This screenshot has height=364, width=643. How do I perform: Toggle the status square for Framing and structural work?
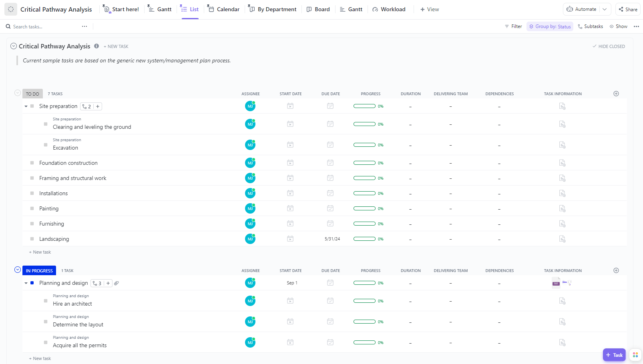(x=32, y=178)
